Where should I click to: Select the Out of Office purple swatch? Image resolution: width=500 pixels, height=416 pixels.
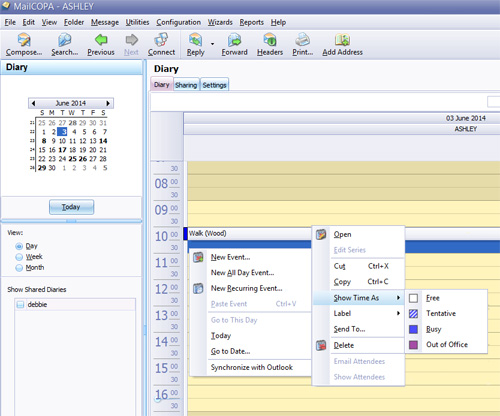click(413, 345)
